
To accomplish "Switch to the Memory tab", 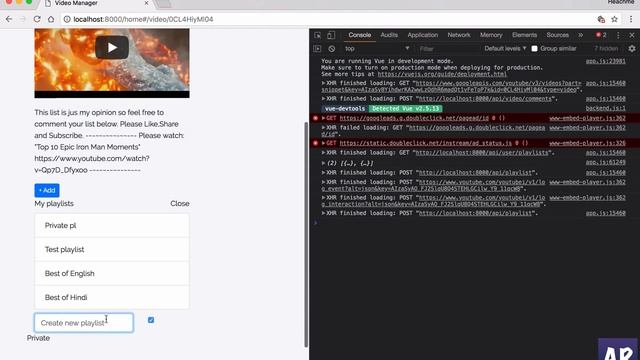I will 491,35.
